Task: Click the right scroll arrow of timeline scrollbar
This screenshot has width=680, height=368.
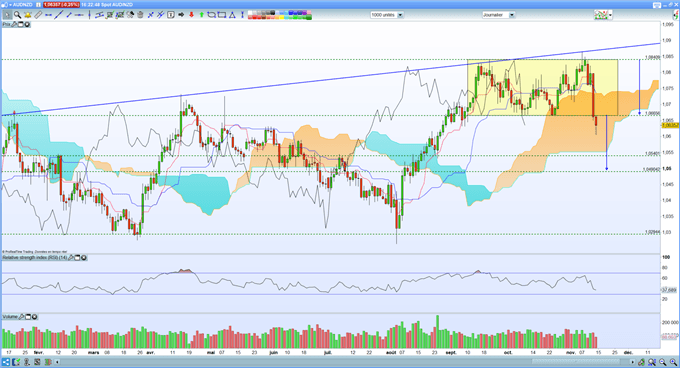Action: click(632, 362)
